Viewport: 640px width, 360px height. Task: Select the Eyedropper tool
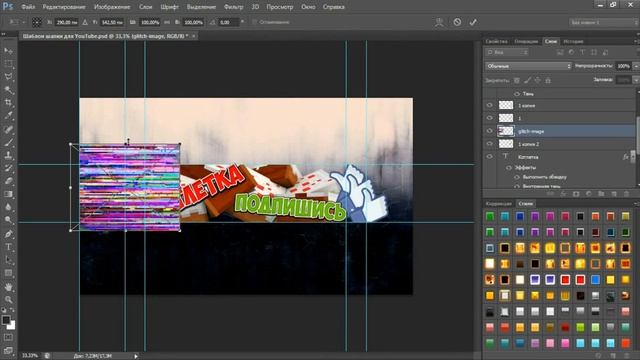pyautogui.click(x=8, y=116)
